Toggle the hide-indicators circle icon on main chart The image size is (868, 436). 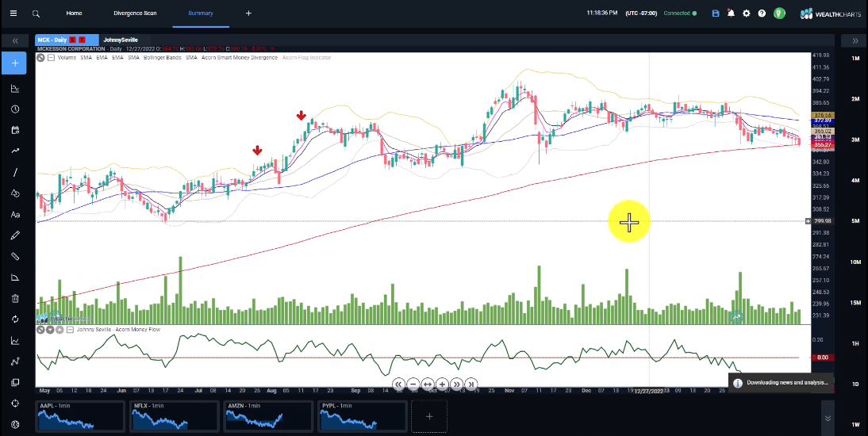[x=41, y=58]
